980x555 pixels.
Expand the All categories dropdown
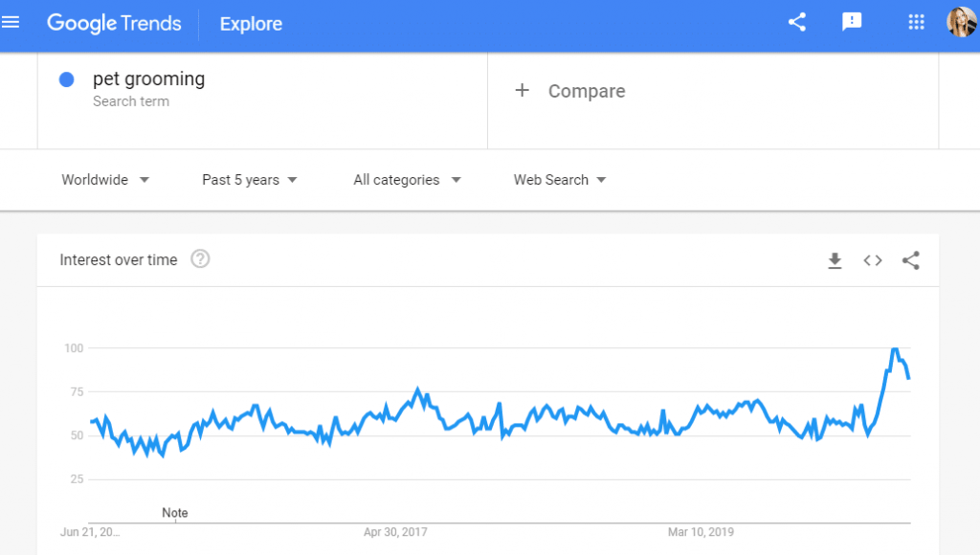[407, 180]
